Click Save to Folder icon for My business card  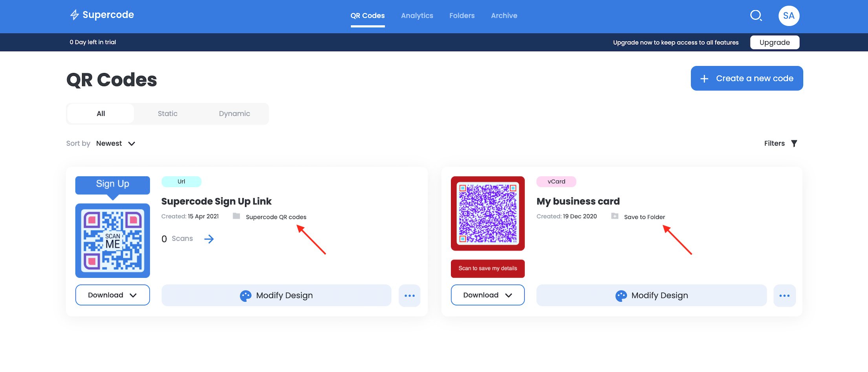pyautogui.click(x=614, y=216)
